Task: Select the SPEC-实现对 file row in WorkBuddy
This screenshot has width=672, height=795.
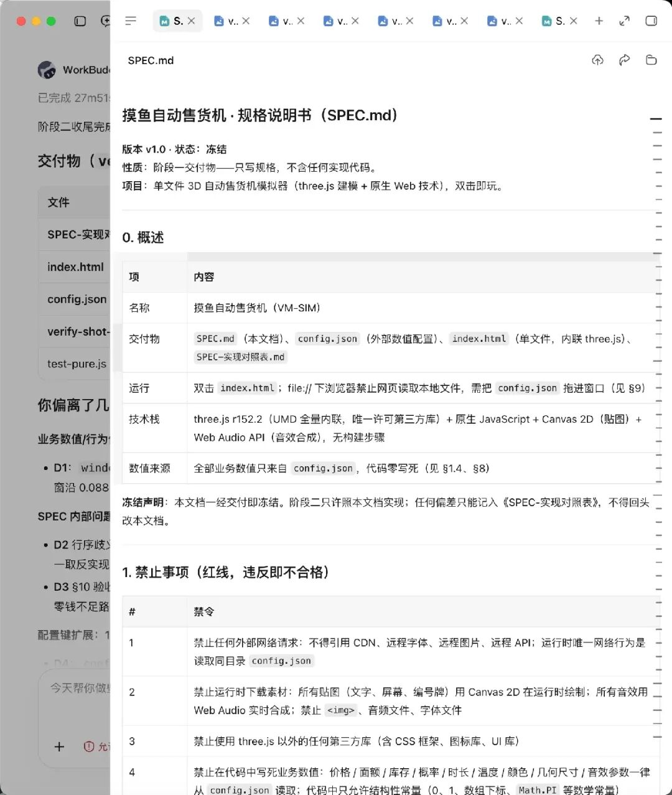Action: 75,234
